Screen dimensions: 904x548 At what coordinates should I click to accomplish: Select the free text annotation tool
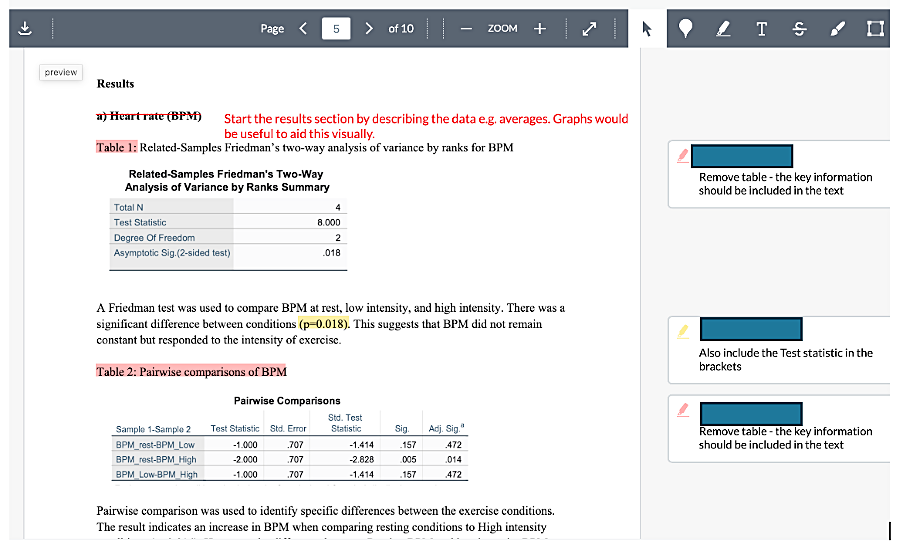coord(762,28)
